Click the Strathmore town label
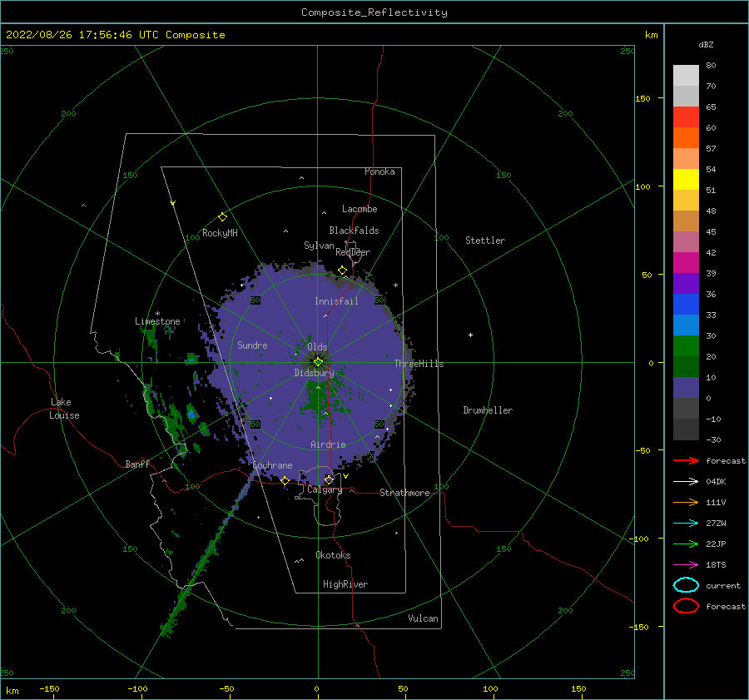This screenshot has width=749, height=700. coord(404,493)
